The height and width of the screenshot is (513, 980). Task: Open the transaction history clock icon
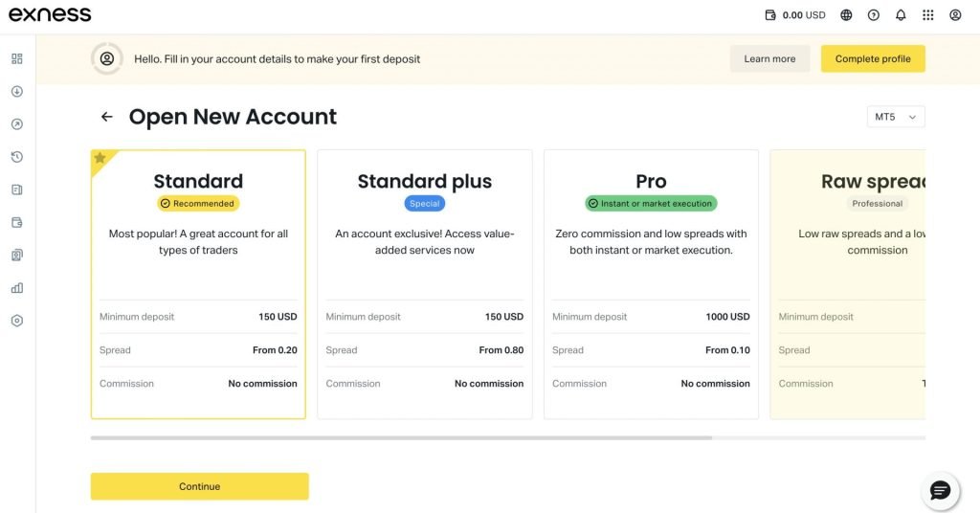pos(16,157)
